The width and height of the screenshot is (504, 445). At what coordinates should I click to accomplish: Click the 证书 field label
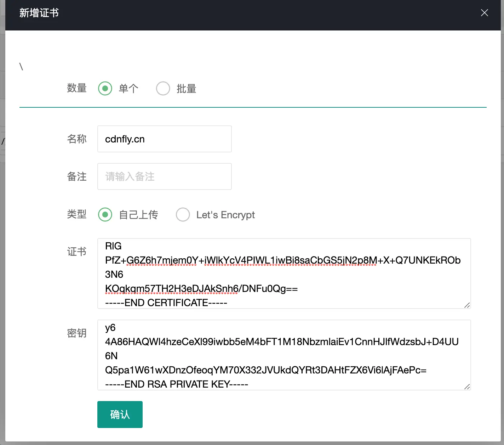pyautogui.click(x=77, y=252)
